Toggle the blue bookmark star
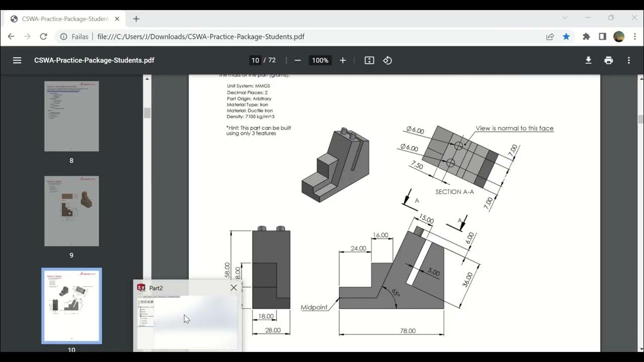Viewport: 644px width, 362px height. [566, 37]
